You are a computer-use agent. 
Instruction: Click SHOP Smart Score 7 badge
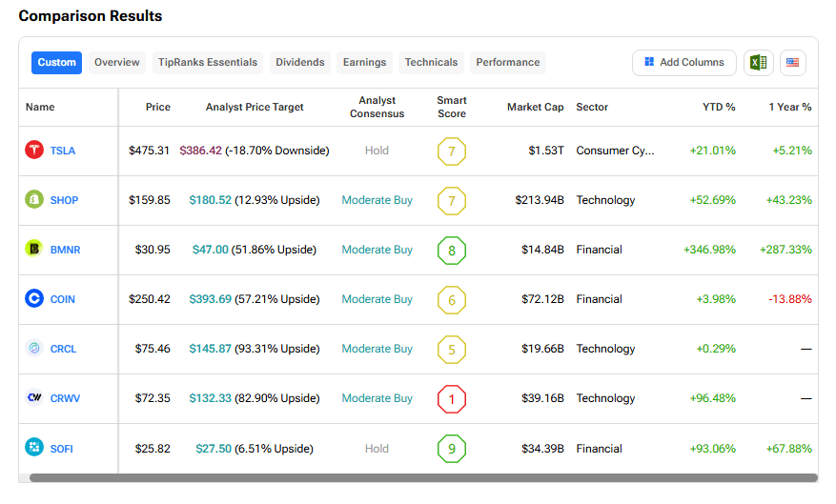pos(452,201)
